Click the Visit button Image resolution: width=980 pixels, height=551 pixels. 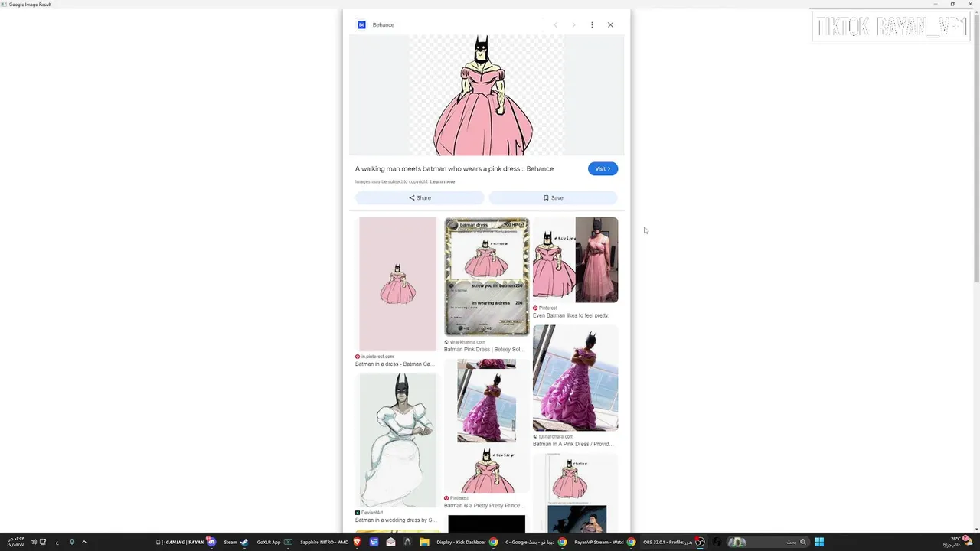(x=603, y=168)
